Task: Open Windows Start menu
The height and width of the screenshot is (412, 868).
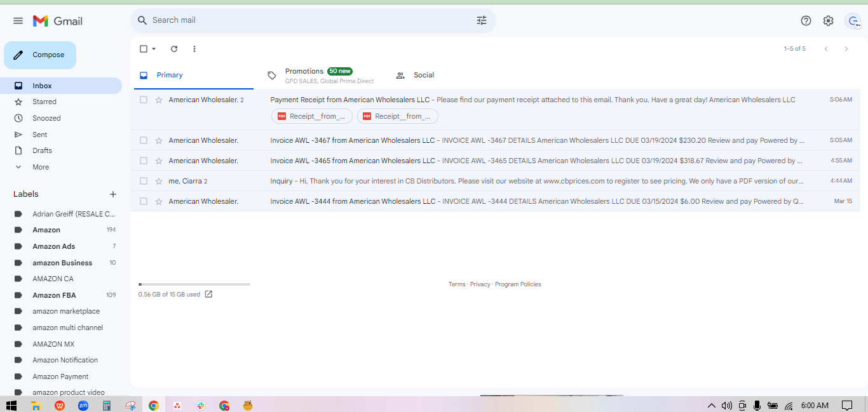Action: point(11,405)
